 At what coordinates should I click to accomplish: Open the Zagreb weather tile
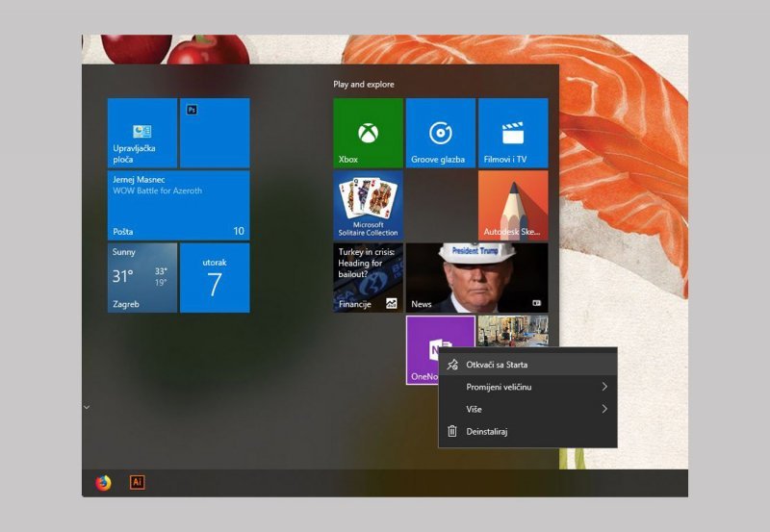coord(142,278)
